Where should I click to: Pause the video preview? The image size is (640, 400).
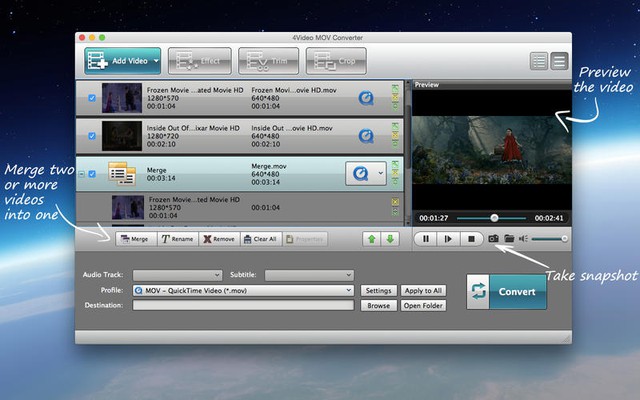click(x=425, y=239)
